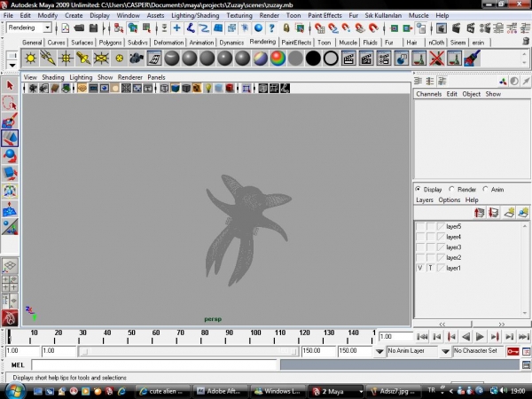Open the Paint Effects menu
Image resolution: width=532 pixels, height=399 pixels.
tap(325, 15)
